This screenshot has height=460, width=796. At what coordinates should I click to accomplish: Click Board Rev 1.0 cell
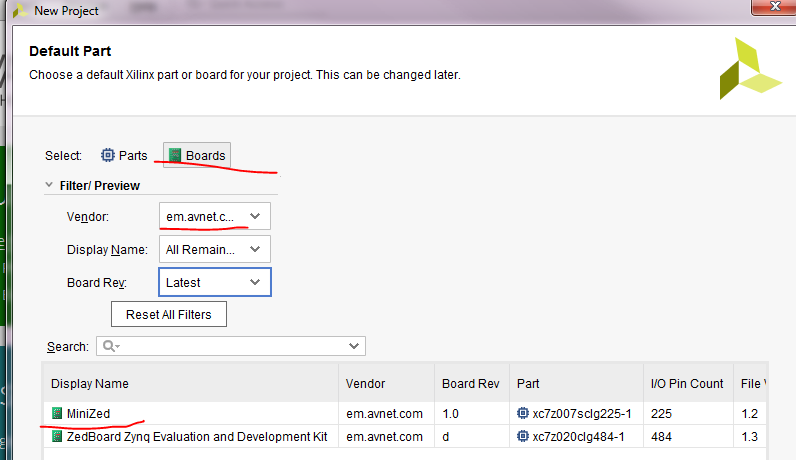[472, 413]
